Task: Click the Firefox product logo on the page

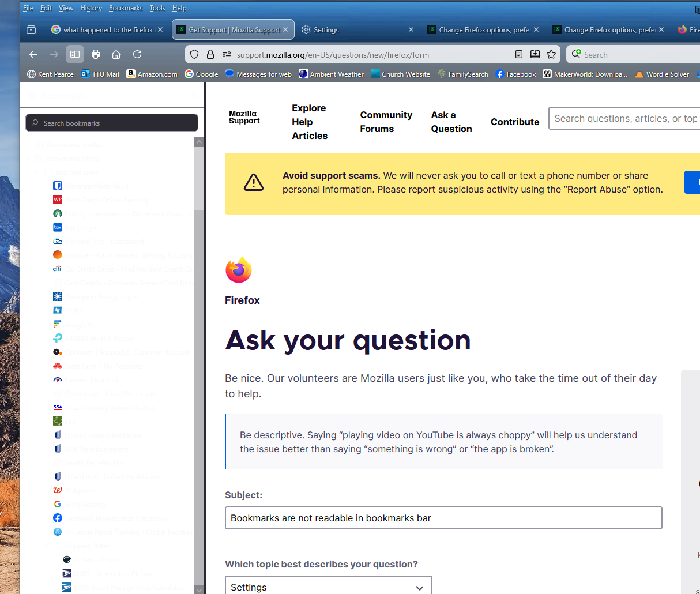Action: (x=239, y=270)
